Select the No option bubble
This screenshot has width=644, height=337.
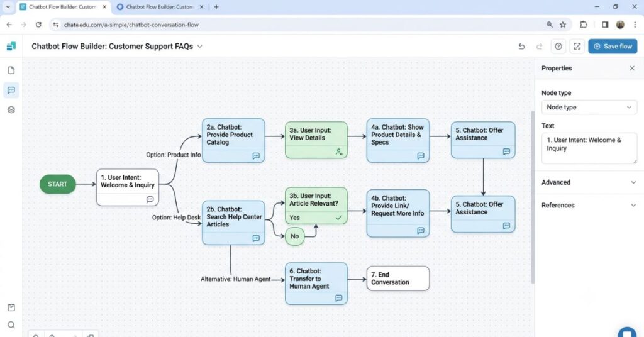point(294,236)
